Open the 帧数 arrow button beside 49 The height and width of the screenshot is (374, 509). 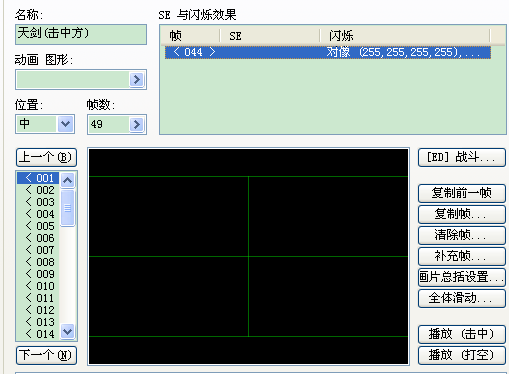pyautogui.click(x=136, y=124)
